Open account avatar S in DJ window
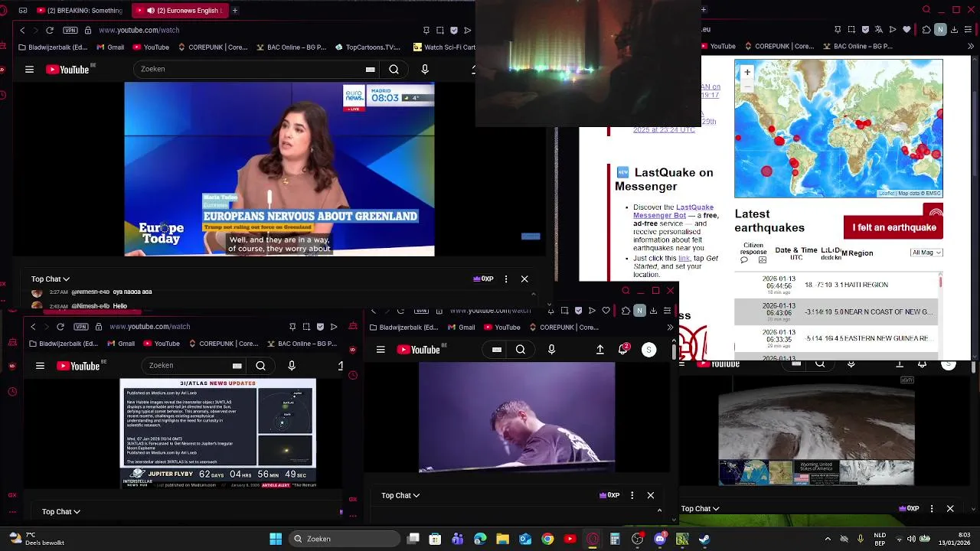Image resolution: width=980 pixels, height=551 pixels. click(x=648, y=350)
